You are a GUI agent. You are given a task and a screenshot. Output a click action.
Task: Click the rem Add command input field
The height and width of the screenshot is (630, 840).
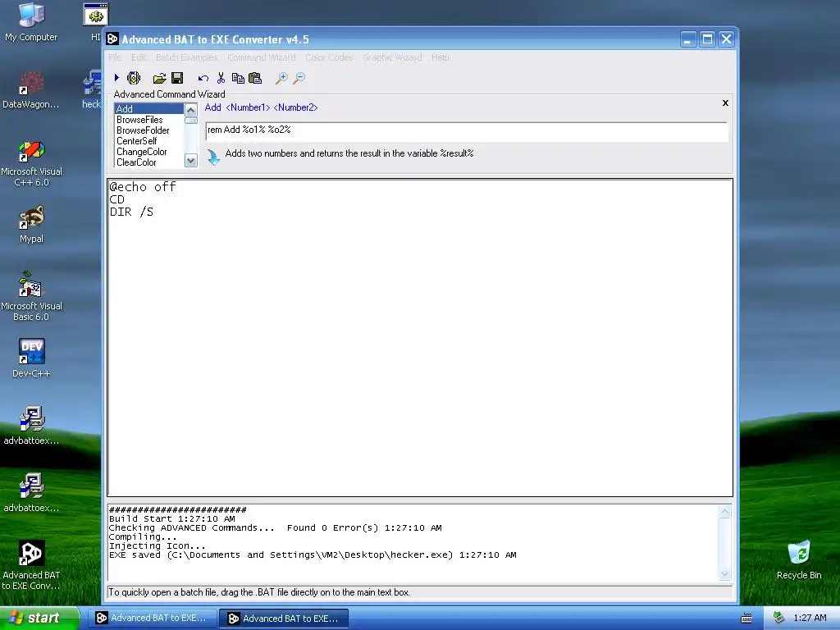tap(467, 130)
